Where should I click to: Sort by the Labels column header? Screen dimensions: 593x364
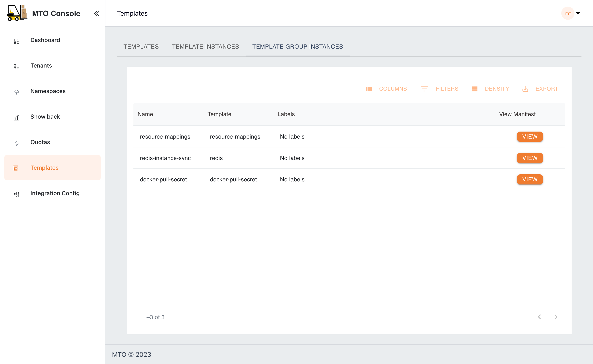click(286, 114)
